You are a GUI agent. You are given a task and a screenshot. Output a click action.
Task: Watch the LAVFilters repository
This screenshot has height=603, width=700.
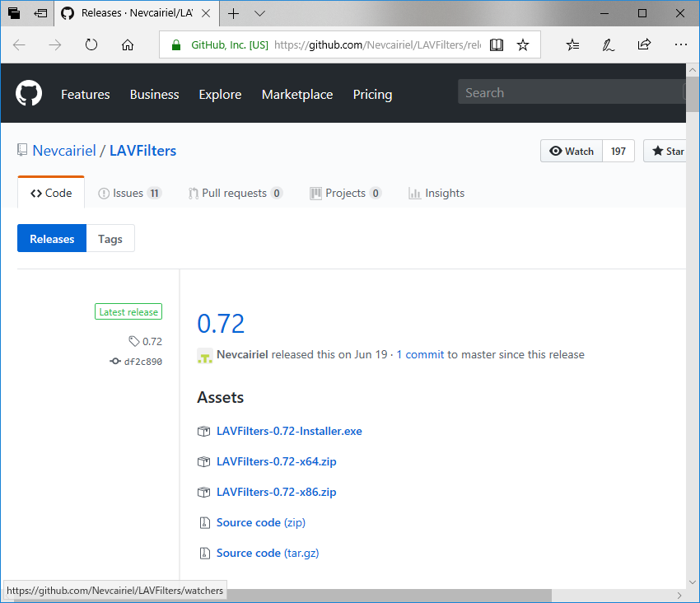(x=572, y=151)
